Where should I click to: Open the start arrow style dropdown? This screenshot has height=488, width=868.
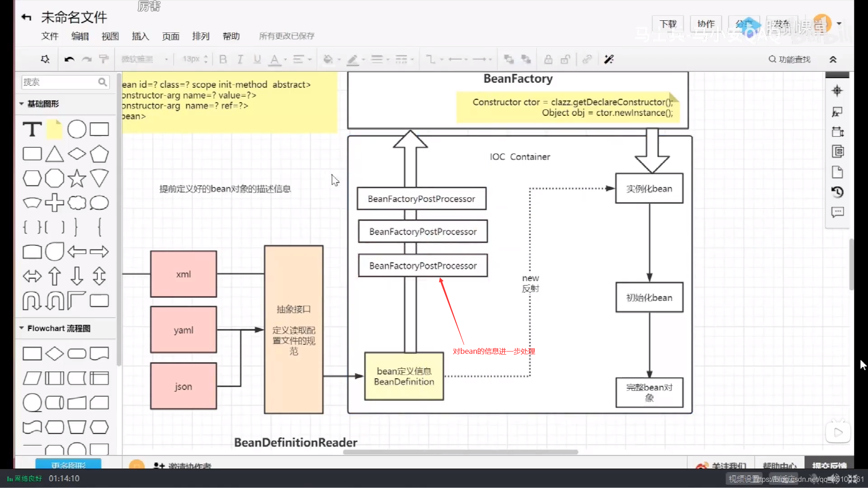pyautogui.click(x=458, y=59)
